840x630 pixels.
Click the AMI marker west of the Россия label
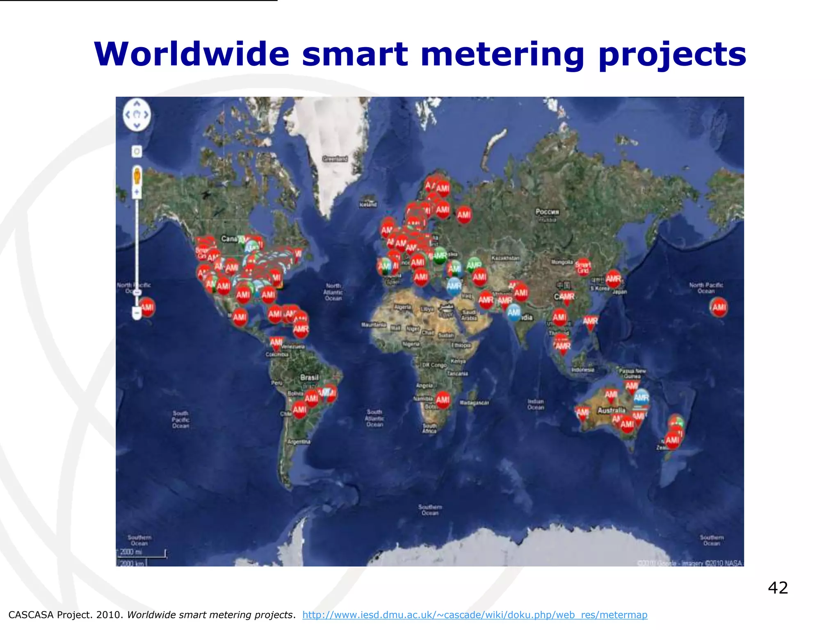pyautogui.click(x=464, y=215)
